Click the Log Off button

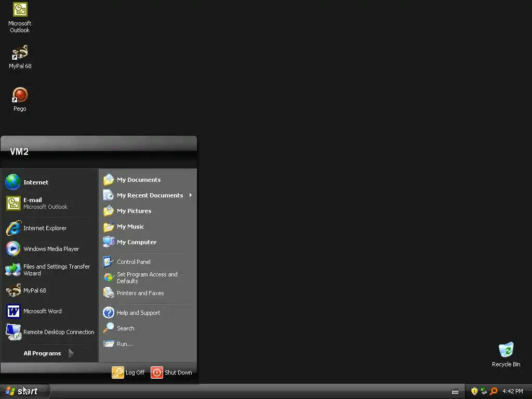pos(128,372)
